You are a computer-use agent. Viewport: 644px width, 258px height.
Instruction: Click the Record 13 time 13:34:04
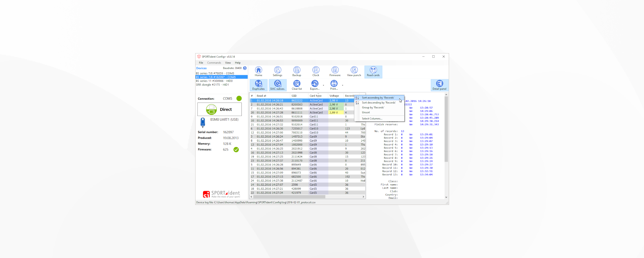click(x=426, y=175)
